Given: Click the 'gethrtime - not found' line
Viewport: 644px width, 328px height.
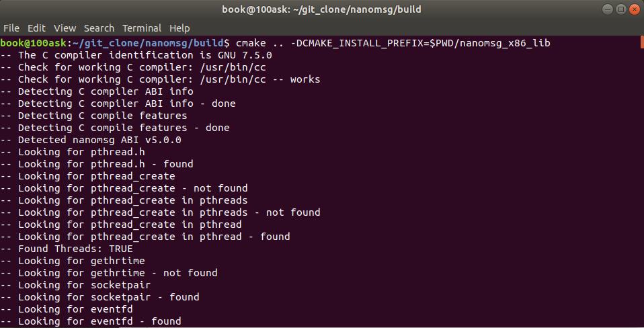Looking at the screenshot, I should coord(109,273).
